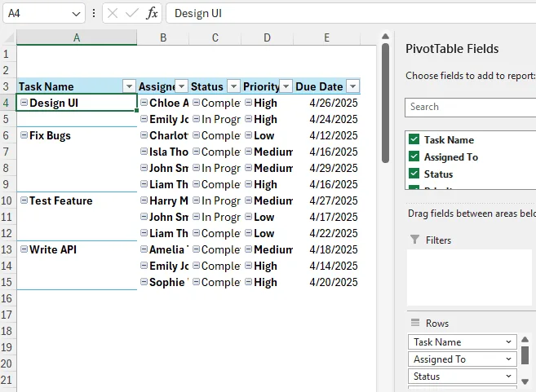Select column D header

(268, 37)
